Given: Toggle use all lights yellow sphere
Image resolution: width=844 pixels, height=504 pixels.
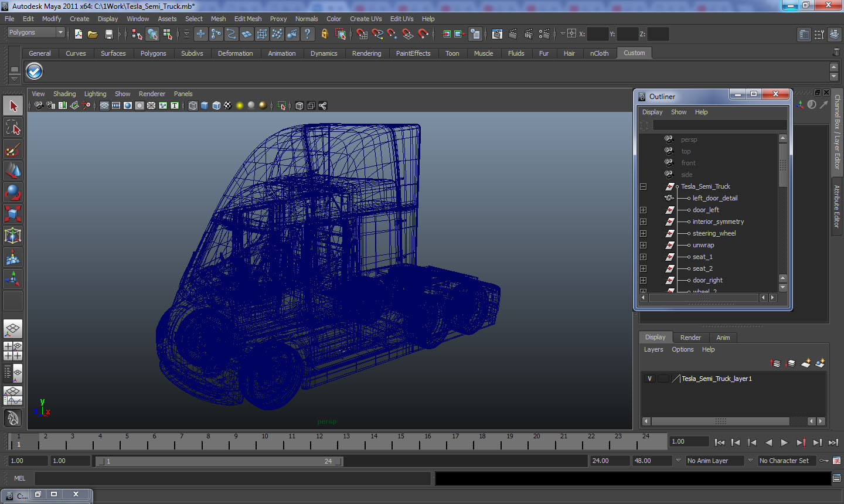Looking at the screenshot, I should coord(240,105).
